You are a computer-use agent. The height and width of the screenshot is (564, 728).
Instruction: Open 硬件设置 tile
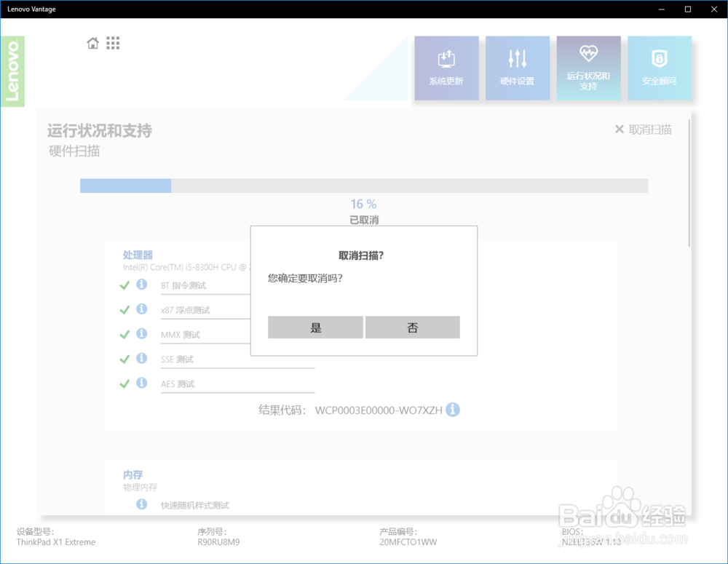(517, 68)
